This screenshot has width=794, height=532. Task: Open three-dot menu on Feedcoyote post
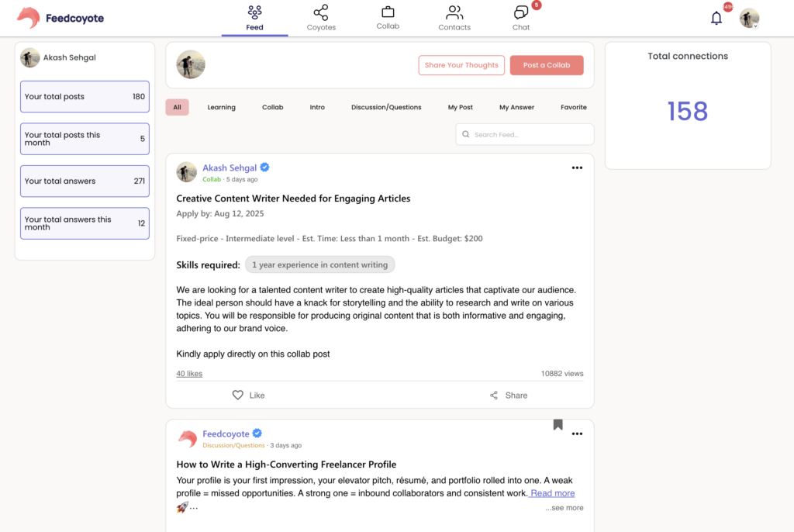pyautogui.click(x=577, y=434)
